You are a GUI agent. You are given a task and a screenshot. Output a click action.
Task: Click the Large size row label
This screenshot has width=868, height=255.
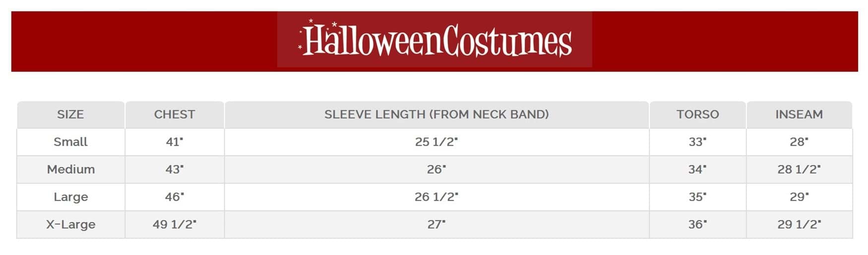point(70,197)
